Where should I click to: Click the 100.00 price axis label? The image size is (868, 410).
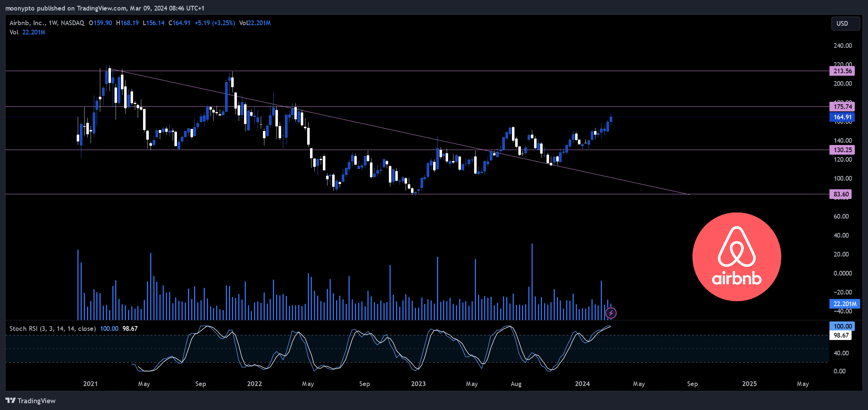pyautogui.click(x=843, y=179)
